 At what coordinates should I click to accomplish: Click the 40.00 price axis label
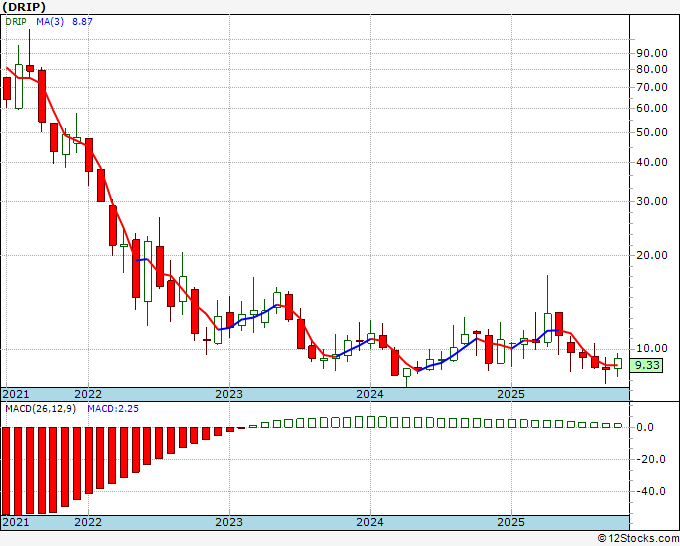pyautogui.click(x=652, y=162)
